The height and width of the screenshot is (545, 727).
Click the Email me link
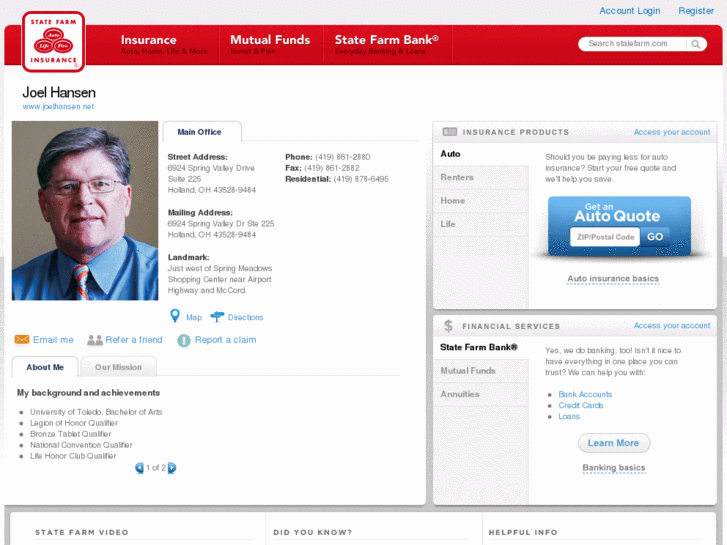click(x=53, y=340)
